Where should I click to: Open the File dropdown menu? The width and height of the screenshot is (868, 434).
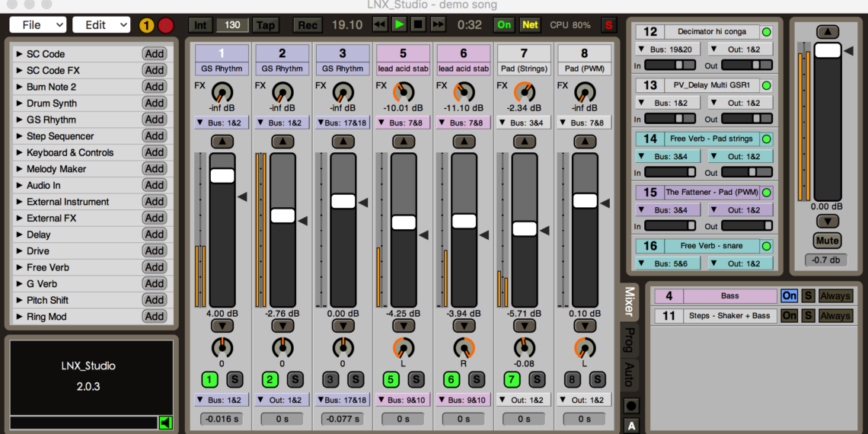pyautogui.click(x=38, y=25)
